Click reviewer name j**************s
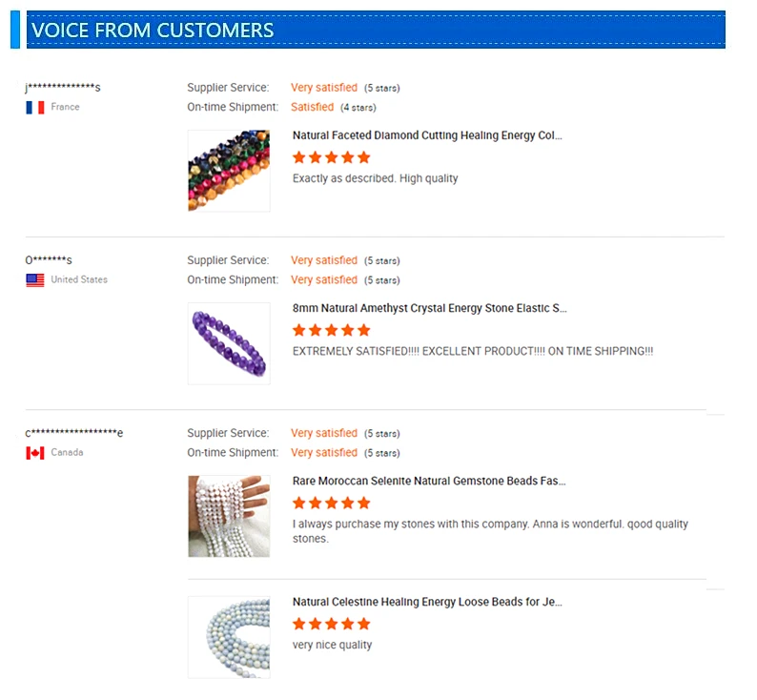This screenshot has height=700, width=757. tap(63, 88)
